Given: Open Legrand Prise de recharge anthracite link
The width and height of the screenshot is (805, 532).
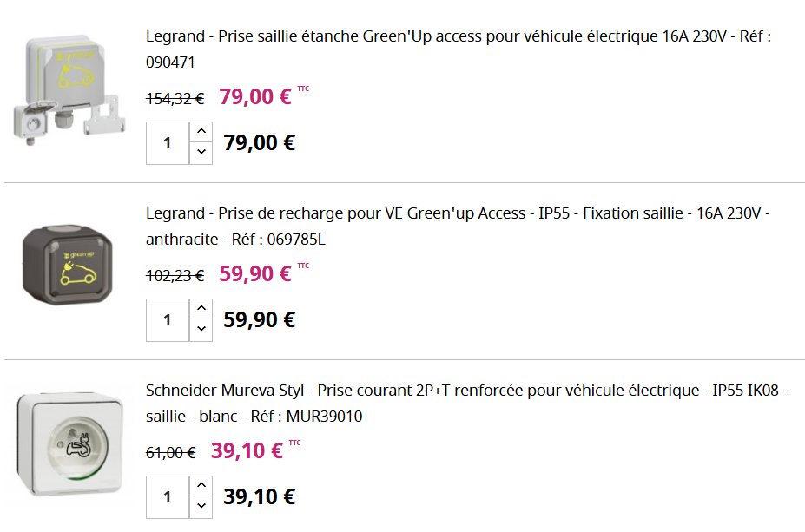Looking at the screenshot, I should [458, 213].
